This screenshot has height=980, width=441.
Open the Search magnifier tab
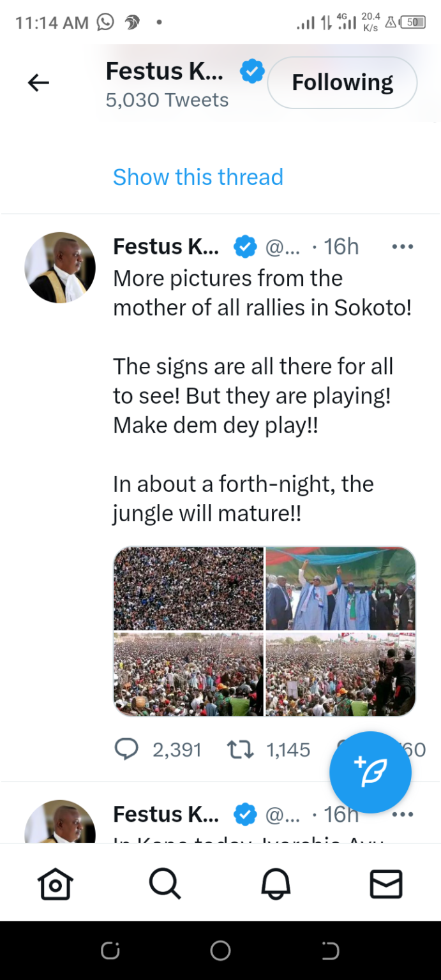(165, 884)
